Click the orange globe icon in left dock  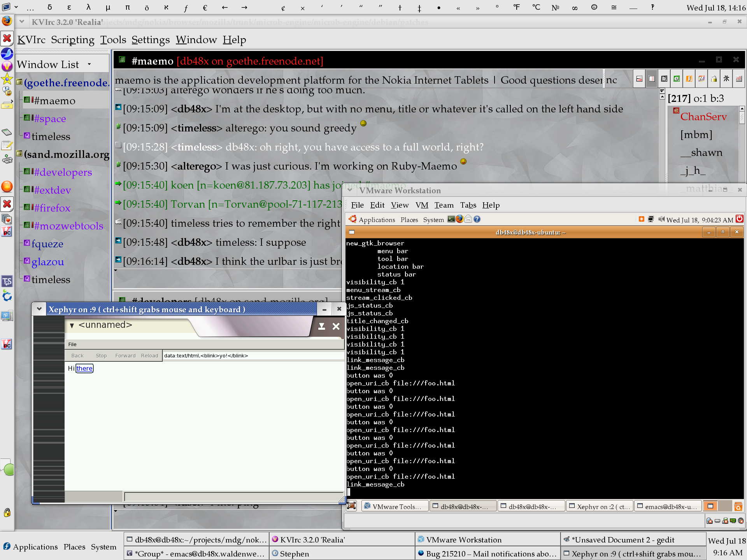[x=7, y=187]
